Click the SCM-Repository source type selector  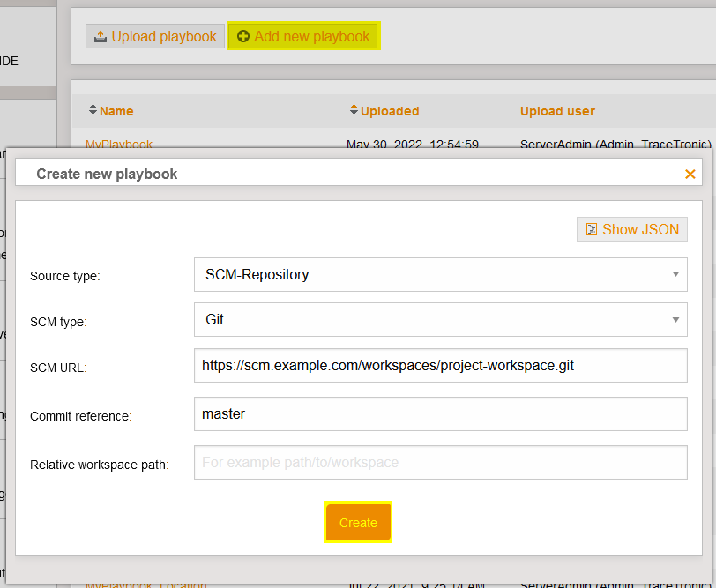coord(441,275)
